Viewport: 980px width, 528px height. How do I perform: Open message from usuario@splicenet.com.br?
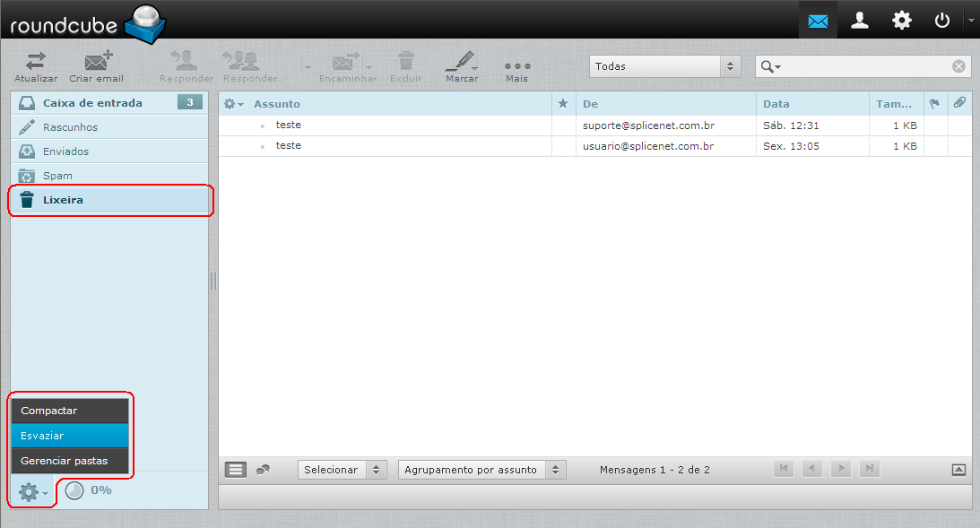tap(648, 146)
